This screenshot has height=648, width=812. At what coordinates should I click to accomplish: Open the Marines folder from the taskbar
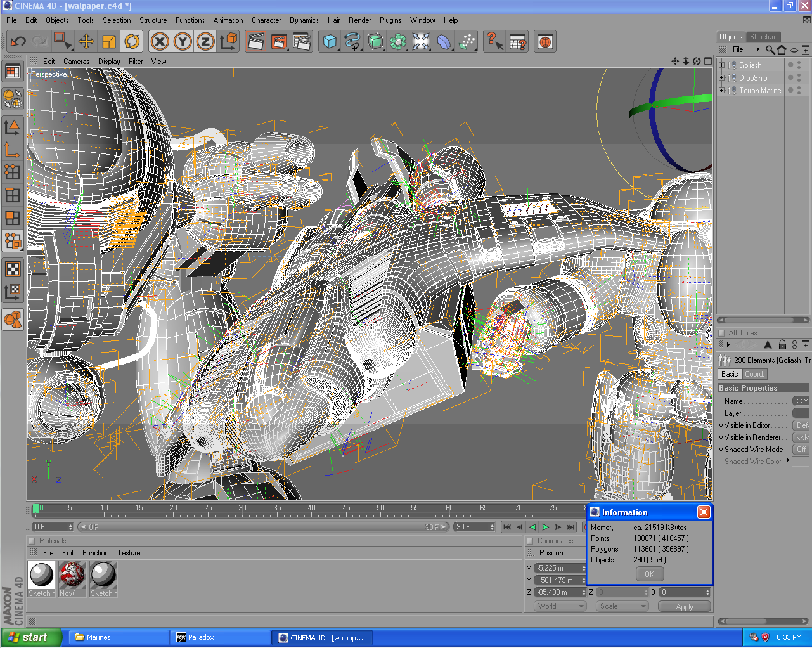tap(119, 637)
